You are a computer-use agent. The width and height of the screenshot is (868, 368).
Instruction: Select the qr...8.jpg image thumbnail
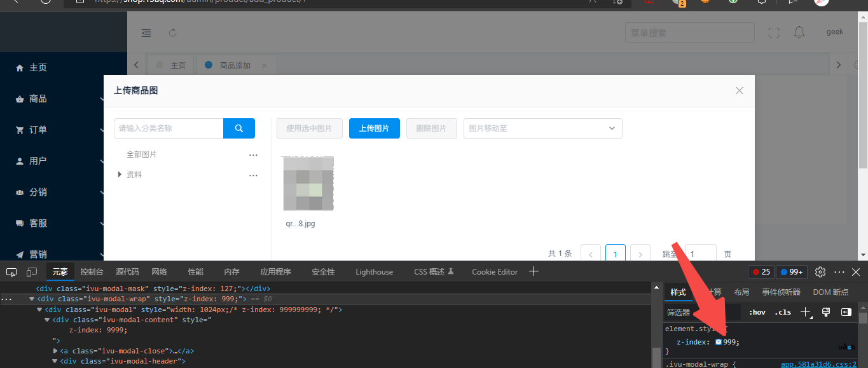pos(308,184)
